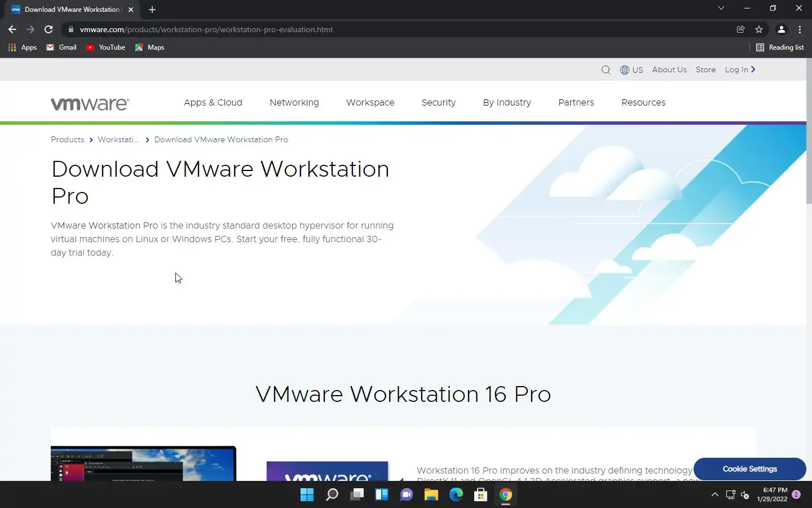
Task: Open the tab search chevron
Action: tap(721, 8)
